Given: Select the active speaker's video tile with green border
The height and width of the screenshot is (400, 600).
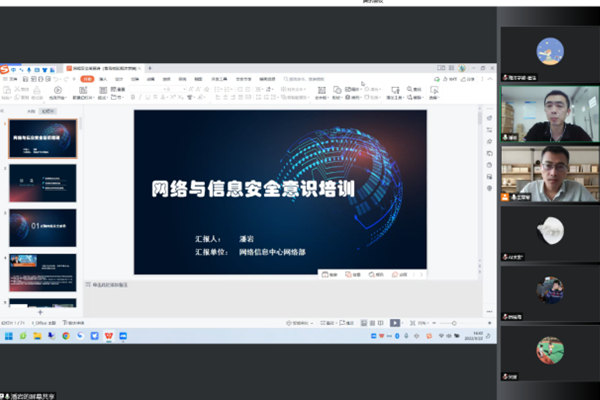Looking at the screenshot, I should tap(550, 114).
